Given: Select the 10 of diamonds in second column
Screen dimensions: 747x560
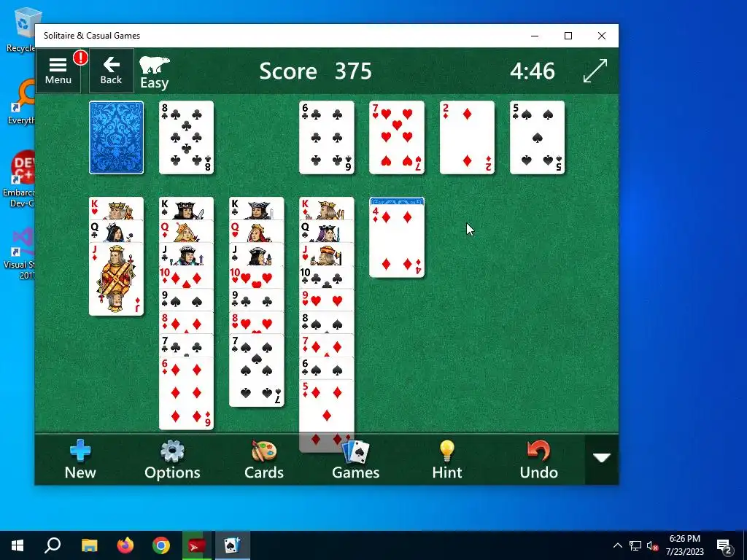Looking at the screenshot, I should pyautogui.click(x=186, y=277).
